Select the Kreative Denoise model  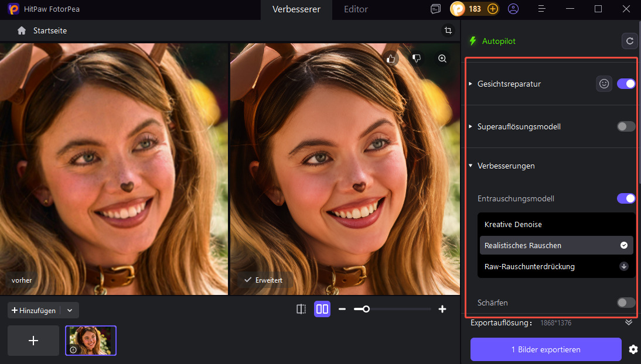(x=513, y=225)
